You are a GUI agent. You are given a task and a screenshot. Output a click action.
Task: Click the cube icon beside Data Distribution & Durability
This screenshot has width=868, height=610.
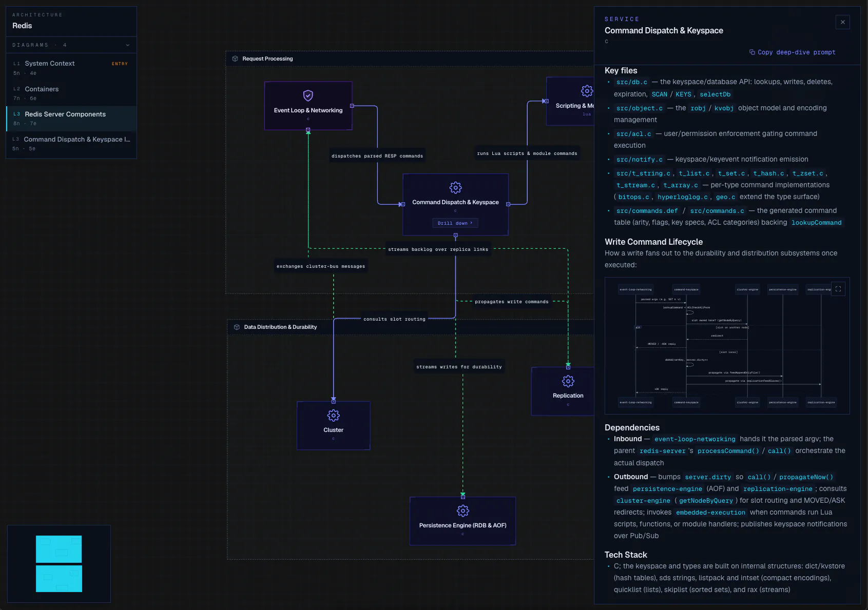237,327
